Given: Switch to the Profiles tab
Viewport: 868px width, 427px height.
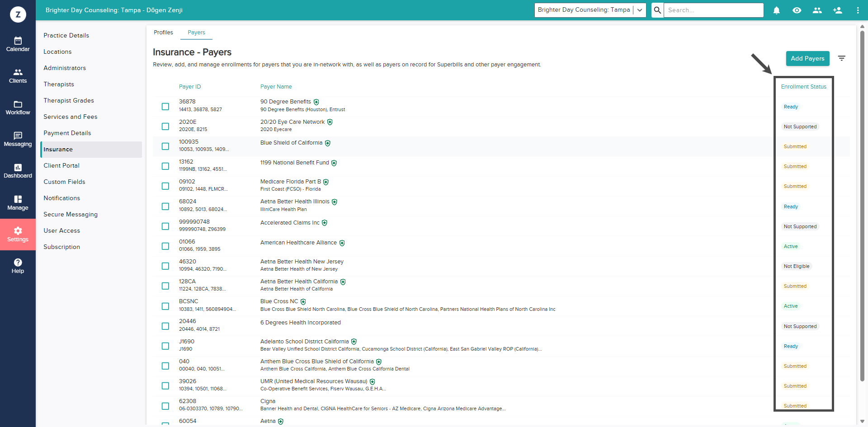Looking at the screenshot, I should pyautogui.click(x=163, y=33).
